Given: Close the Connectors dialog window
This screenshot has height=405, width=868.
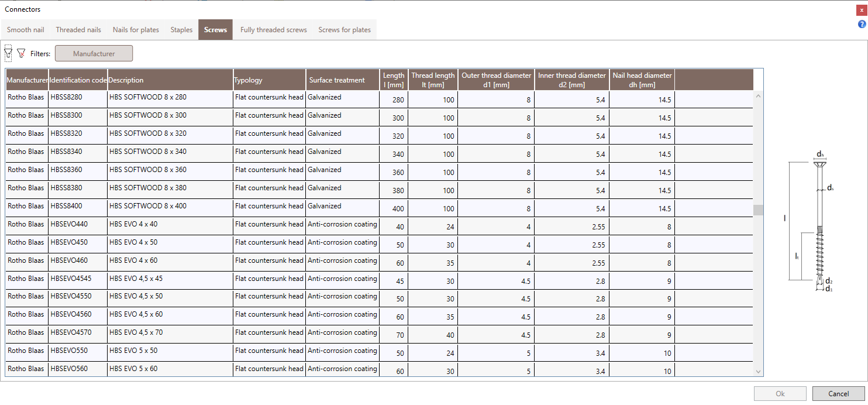Looking at the screenshot, I should point(862,9).
